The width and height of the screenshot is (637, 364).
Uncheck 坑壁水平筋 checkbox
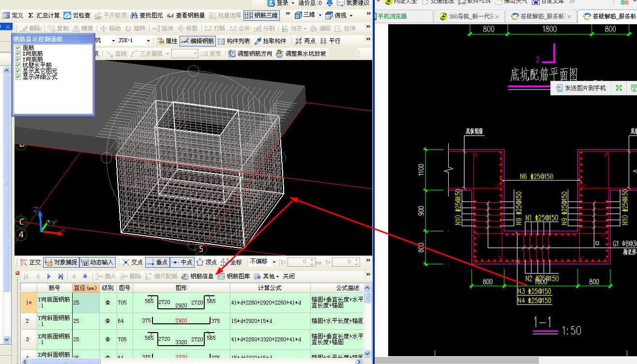click(18, 65)
